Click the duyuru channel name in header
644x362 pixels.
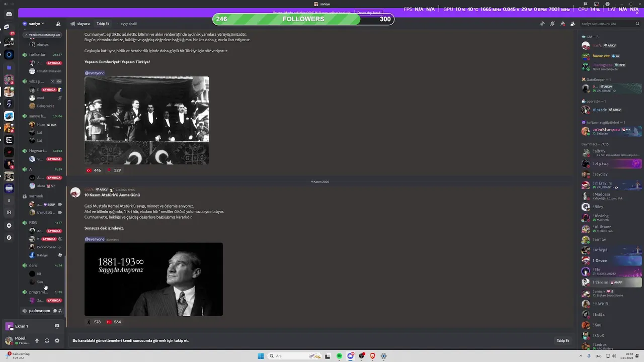click(x=84, y=24)
